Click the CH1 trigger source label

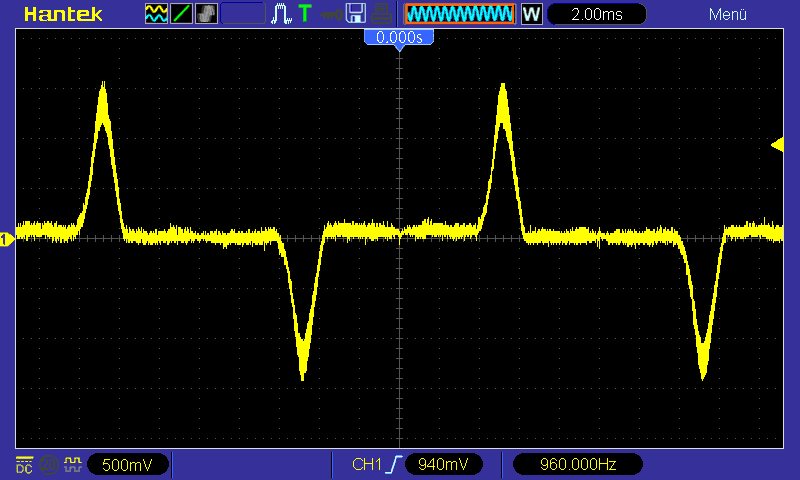[x=367, y=464]
